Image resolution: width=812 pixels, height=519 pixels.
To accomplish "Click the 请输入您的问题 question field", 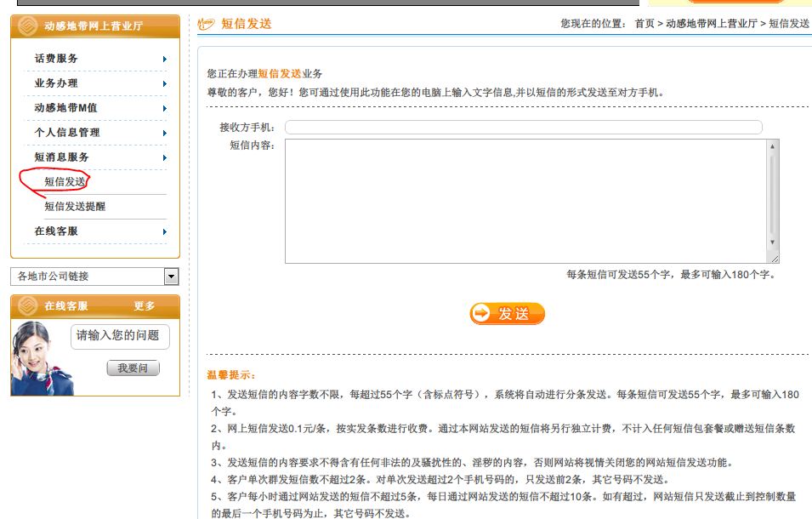I will 119,336.
